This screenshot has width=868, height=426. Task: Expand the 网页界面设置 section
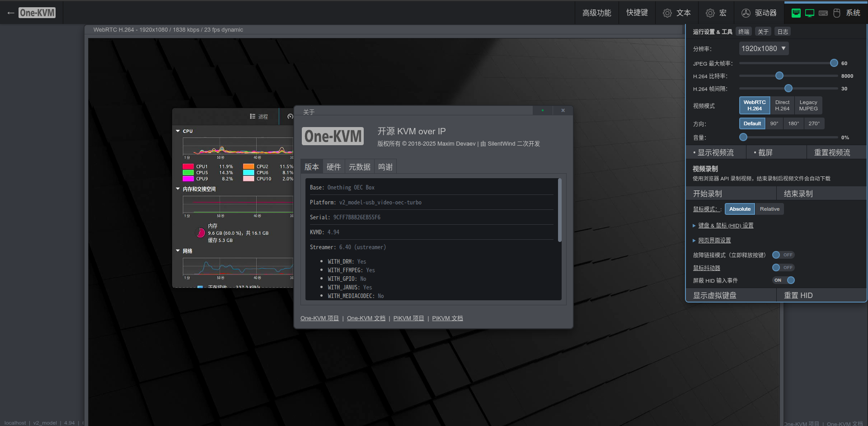pyautogui.click(x=714, y=241)
